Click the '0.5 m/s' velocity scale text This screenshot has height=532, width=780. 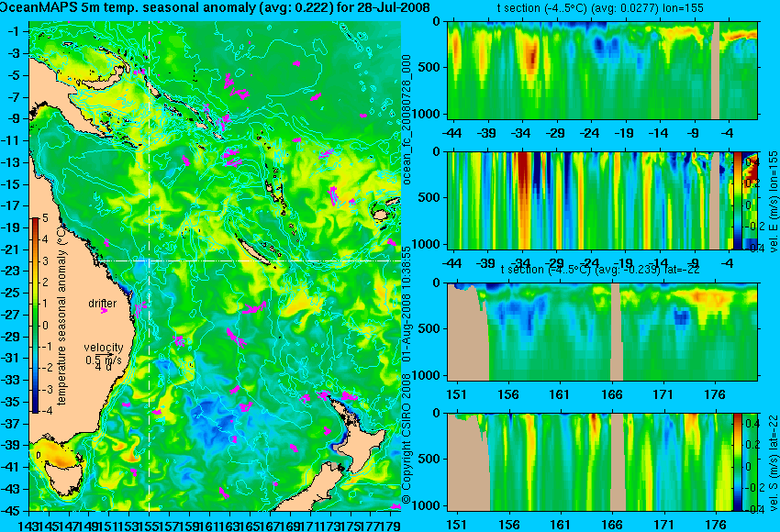104,360
